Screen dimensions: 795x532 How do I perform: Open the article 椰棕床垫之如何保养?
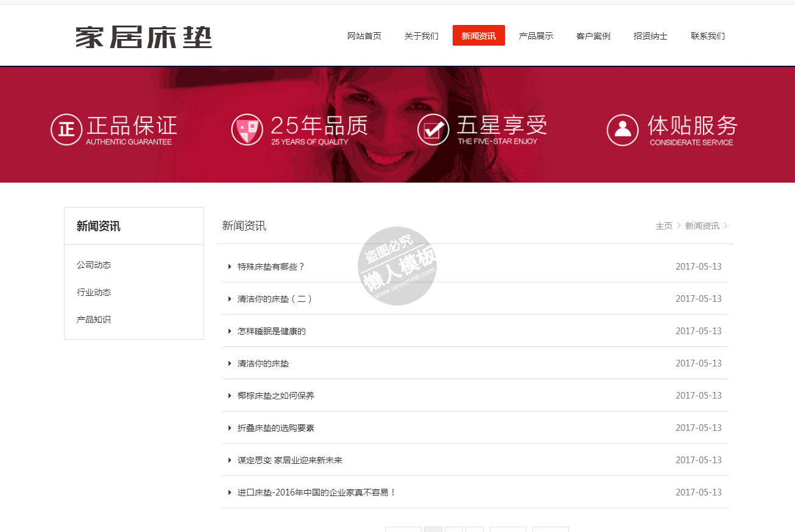[276, 396]
